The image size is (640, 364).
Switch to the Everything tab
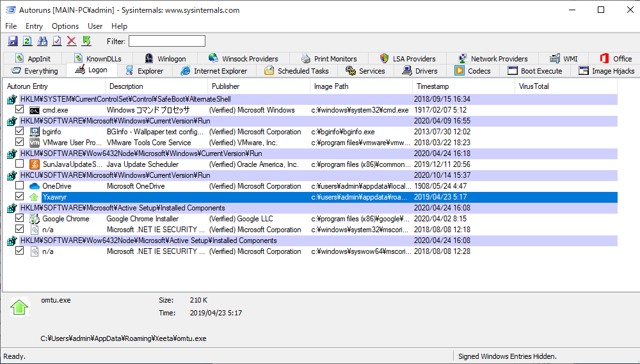(x=35, y=71)
